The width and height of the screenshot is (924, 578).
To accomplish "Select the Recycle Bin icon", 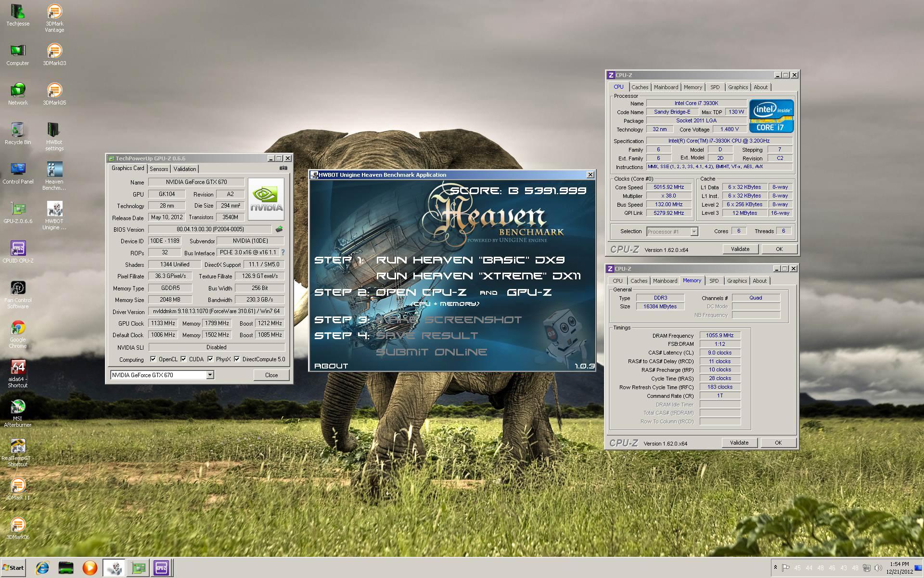I will [18, 134].
